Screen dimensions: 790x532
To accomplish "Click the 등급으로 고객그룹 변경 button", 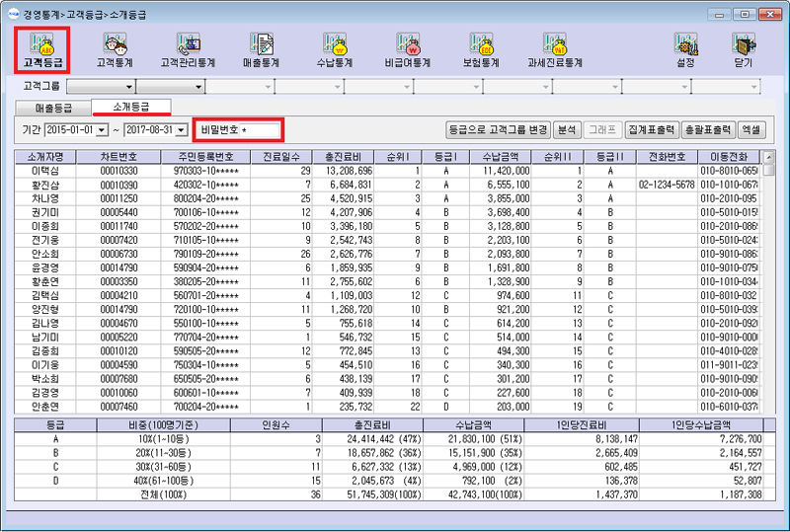I will 498,129.
